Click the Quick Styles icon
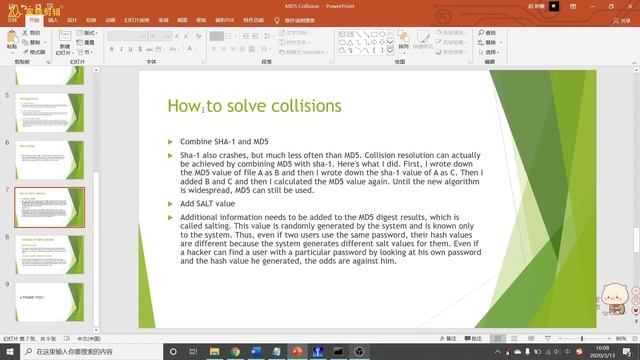The height and width of the screenshot is (360, 640). pos(423,37)
